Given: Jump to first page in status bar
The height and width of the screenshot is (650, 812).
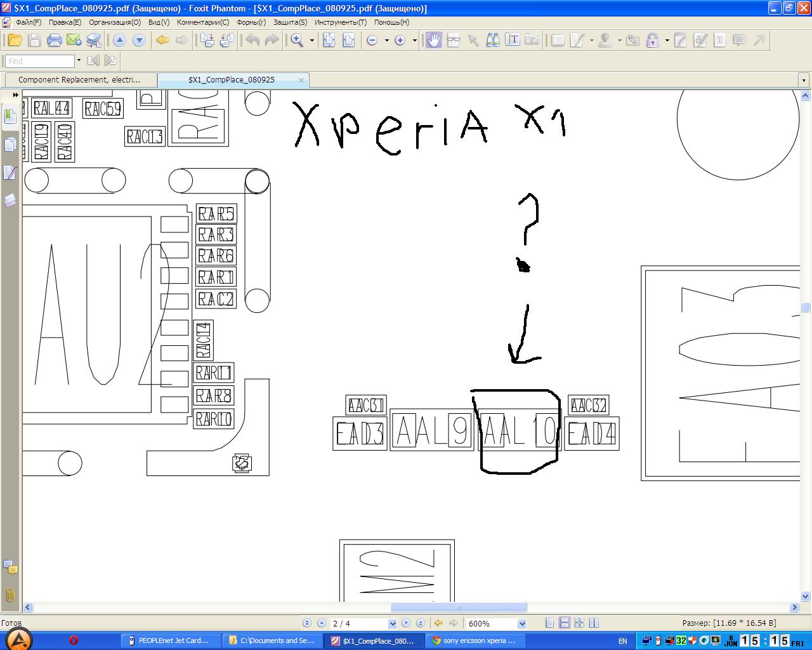Looking at the screenshot, I should pos(307,623).
